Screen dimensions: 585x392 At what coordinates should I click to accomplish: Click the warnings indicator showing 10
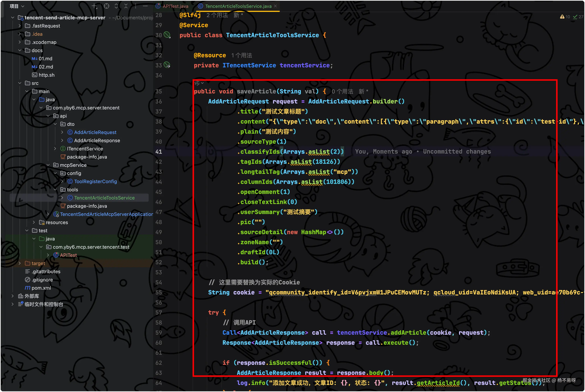565,17
